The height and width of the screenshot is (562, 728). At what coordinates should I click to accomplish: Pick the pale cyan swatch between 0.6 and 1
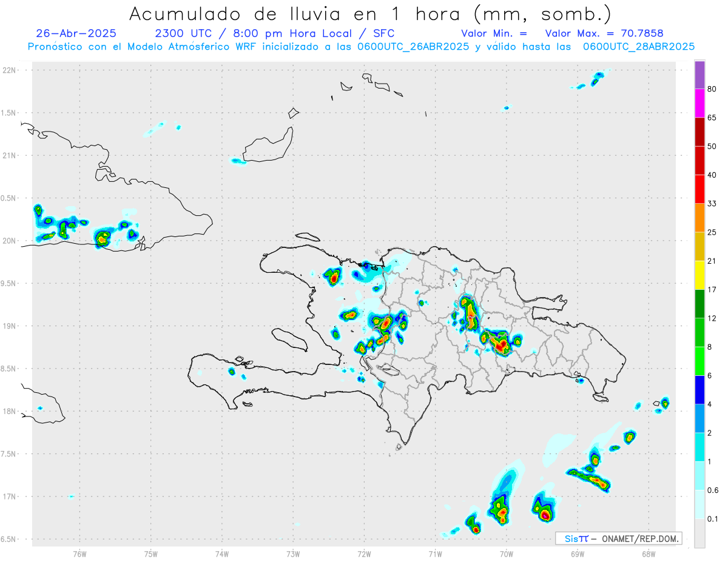[x=699, y=475]
